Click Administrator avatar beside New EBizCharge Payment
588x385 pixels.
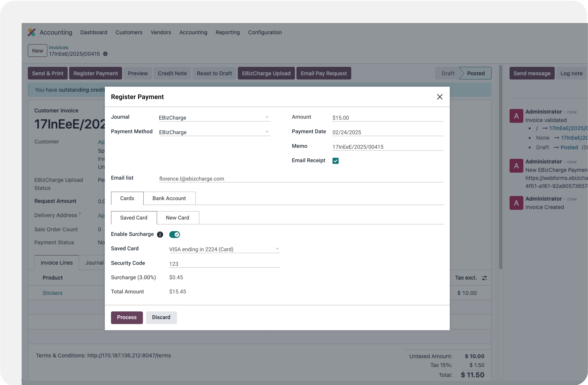click(x=516, y=166)
